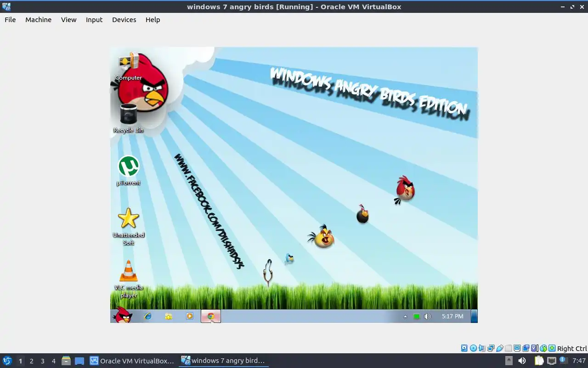Click the eject removable media tray icon
The image size is (588, 368).
click(x=509, y=361)
